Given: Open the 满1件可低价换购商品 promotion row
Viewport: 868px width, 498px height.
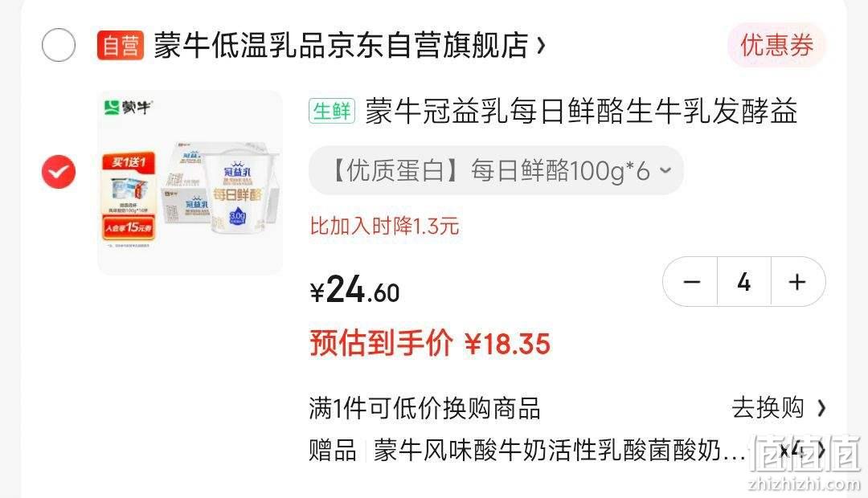Looking at the screenshot, I should [x=567, y=408].
